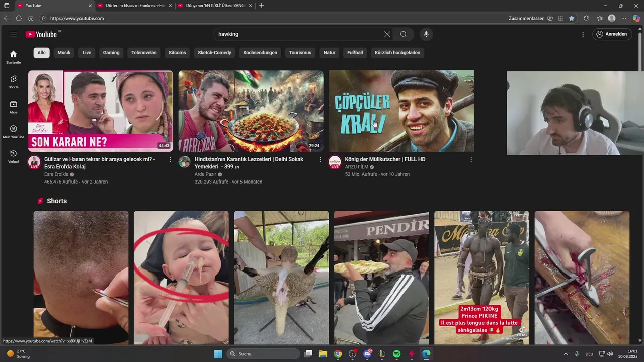Open the YouTube hamburger guide menu
Image resolution: width=644 pixels, height=362 pixels.
[14, 34]
